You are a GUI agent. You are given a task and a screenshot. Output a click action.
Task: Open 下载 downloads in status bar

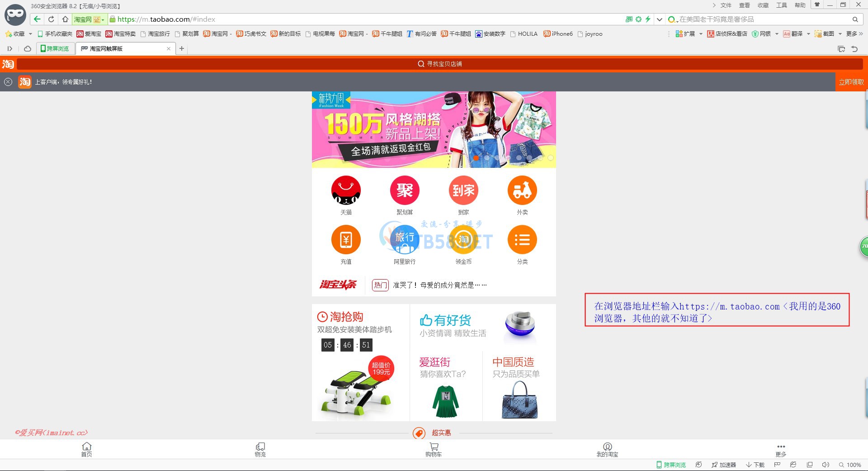(755, 465)
